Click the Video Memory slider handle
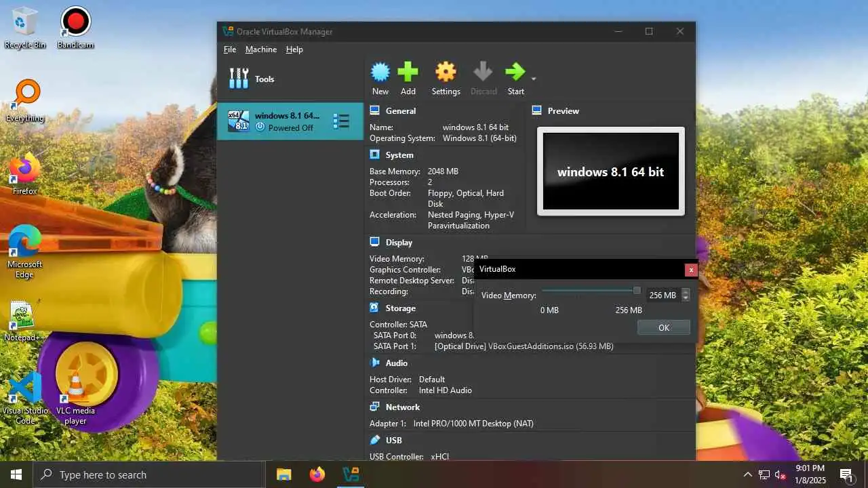868x488 pixels. click(637, 291)
